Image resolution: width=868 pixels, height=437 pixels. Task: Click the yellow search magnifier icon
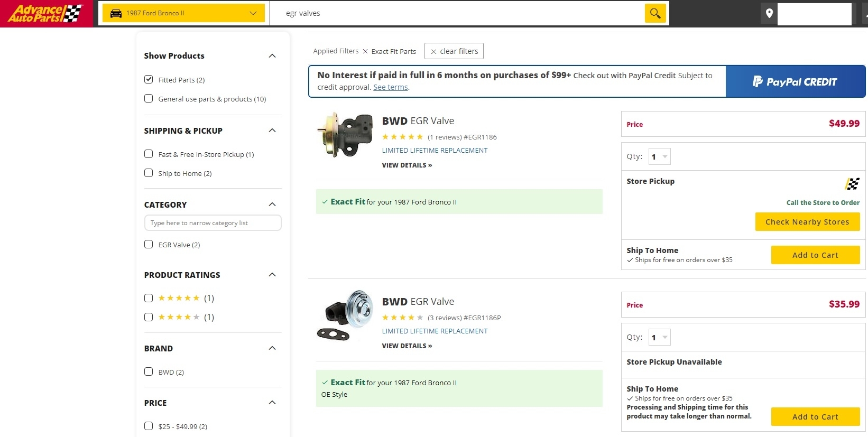point(655,13)
